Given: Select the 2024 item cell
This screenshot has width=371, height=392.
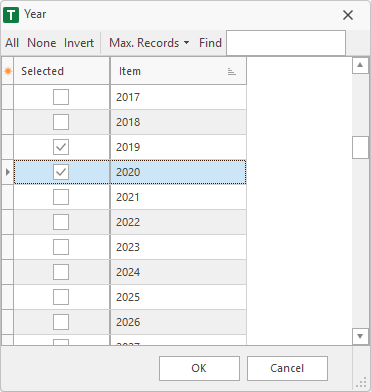Looking at the screenshot, I should coord(178,272).
